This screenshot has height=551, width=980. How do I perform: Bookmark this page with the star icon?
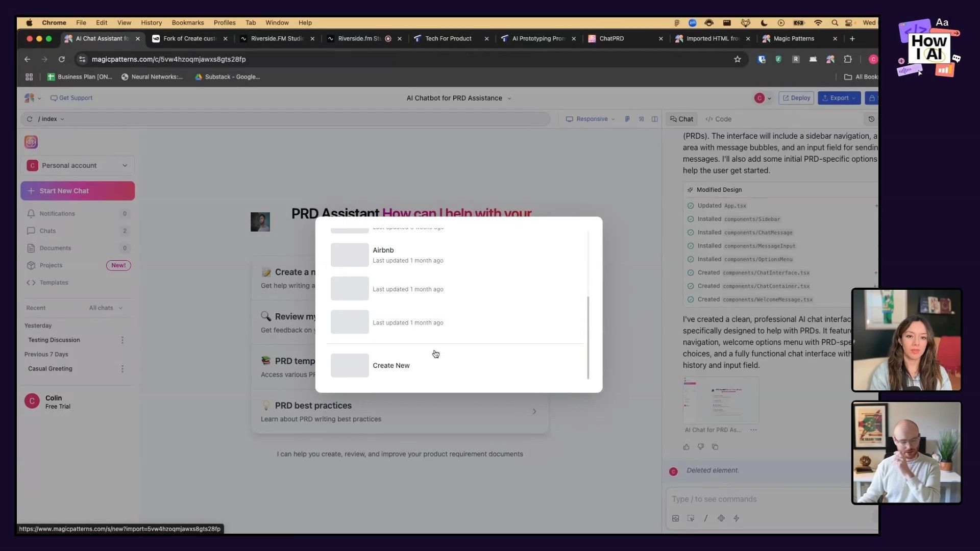[738, 59]
